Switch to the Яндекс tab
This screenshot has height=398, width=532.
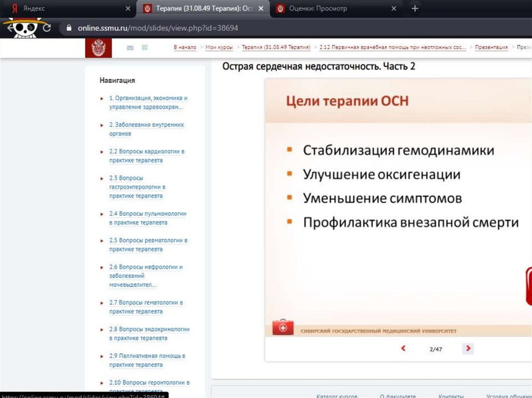[x=68, y=8]
